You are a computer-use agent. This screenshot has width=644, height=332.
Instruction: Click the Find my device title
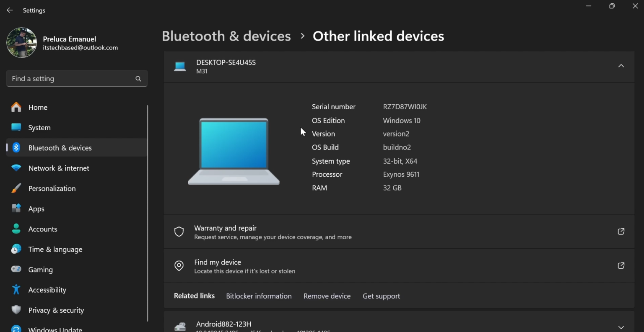[218, 262]
